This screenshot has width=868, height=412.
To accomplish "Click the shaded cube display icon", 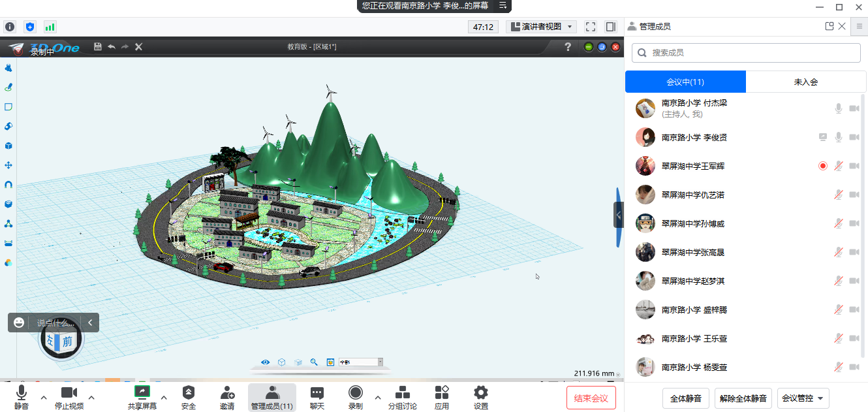I will tap(298, 362).
